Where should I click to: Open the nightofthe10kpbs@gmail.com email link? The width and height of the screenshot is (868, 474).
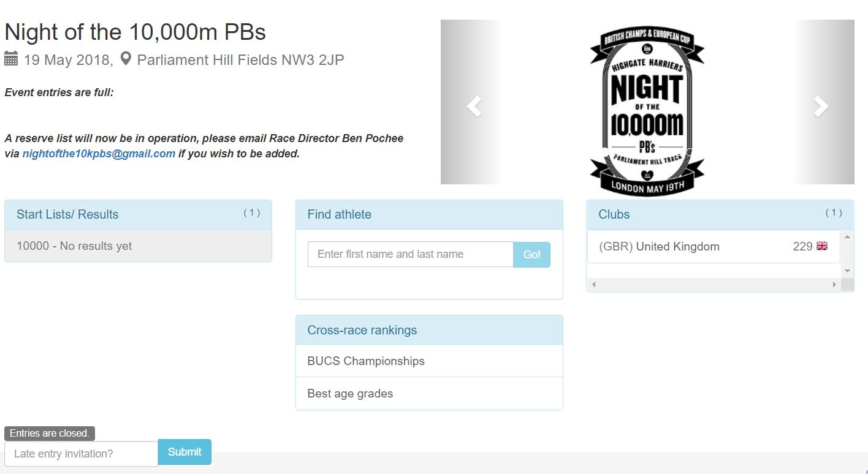99,154
